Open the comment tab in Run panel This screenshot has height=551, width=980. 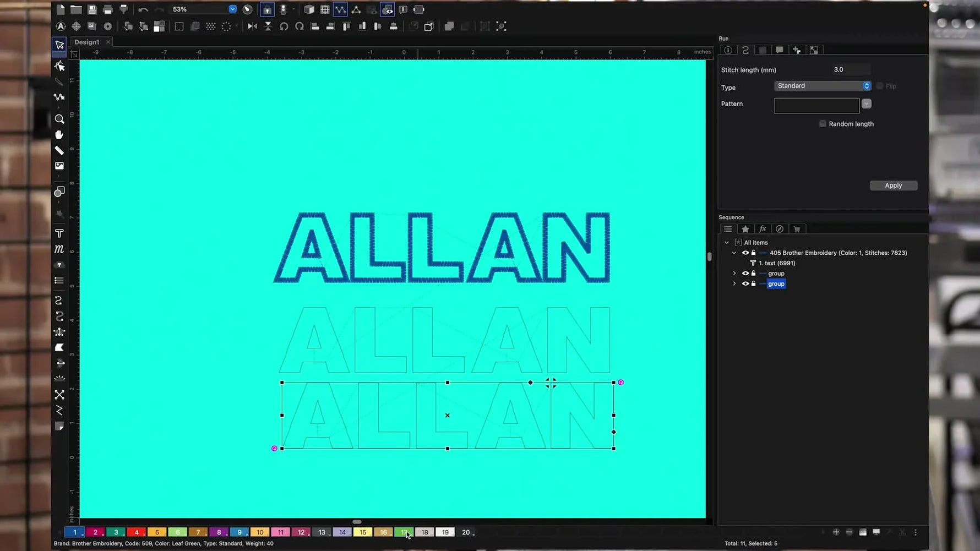point(780,50)
